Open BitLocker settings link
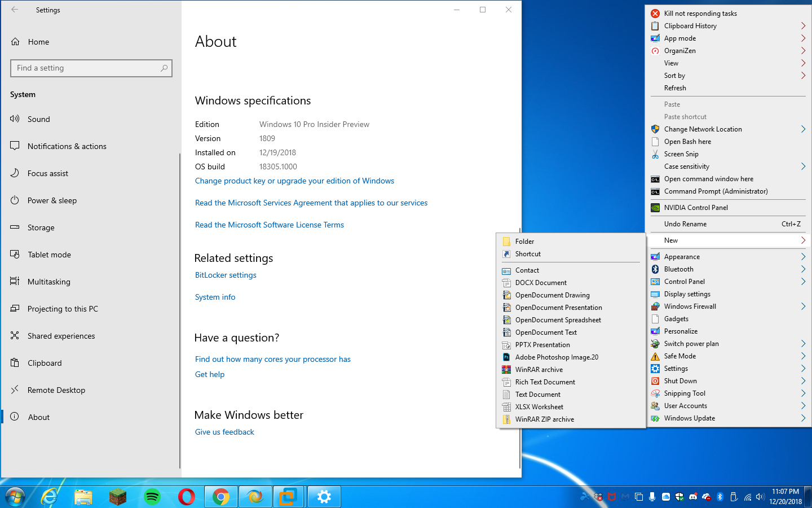The height and width of the screenshot is (508, 812). click(x=226, y=275)
